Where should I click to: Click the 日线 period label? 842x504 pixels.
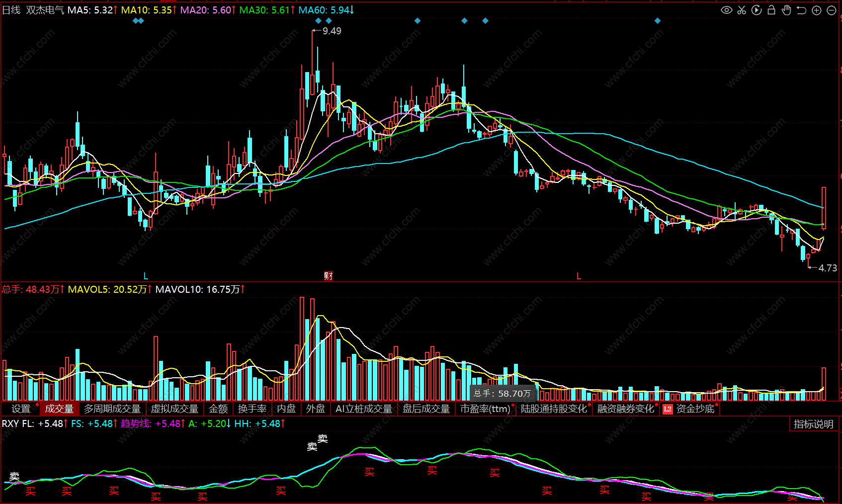point(11,10)
